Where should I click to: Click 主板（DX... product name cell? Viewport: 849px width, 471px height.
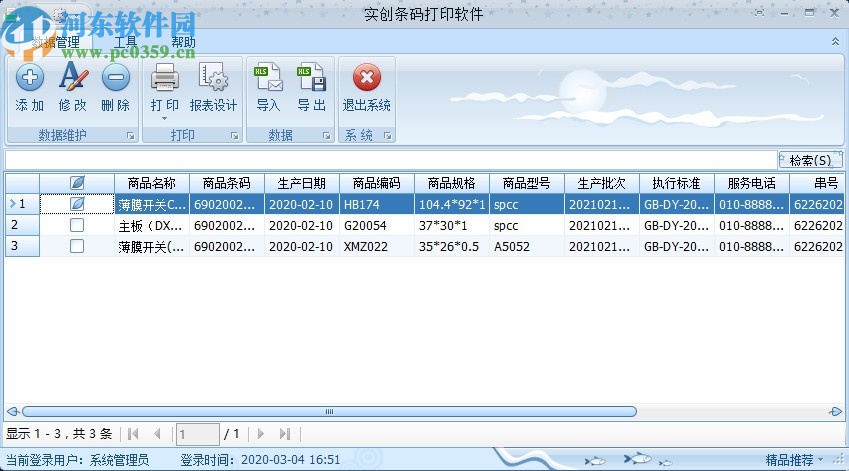coord(152,225)
